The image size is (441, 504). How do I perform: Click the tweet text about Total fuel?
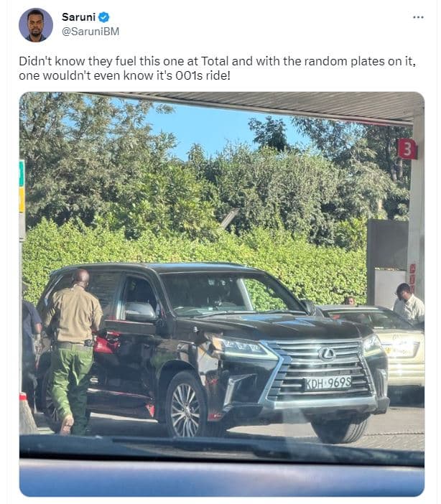[218, 68]
